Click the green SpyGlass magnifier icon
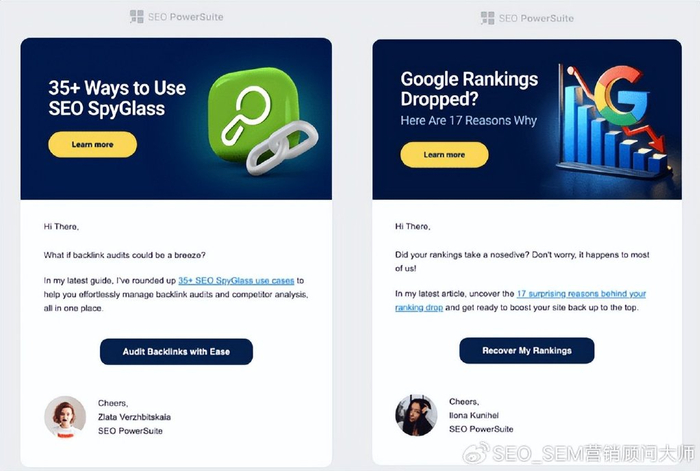 [251, 114]
